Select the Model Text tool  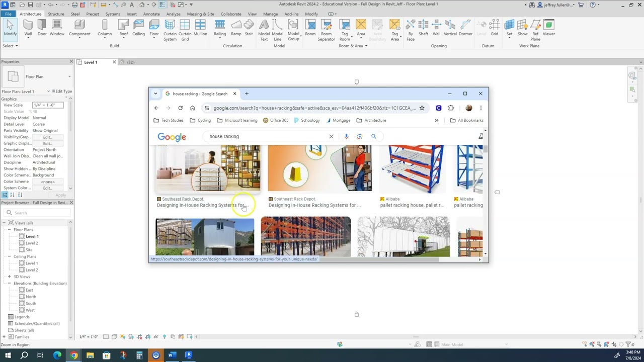point(264,30)
